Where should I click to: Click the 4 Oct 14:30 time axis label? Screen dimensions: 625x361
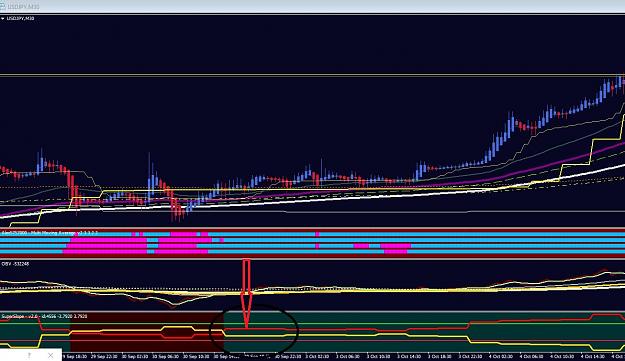coord(593,356)
